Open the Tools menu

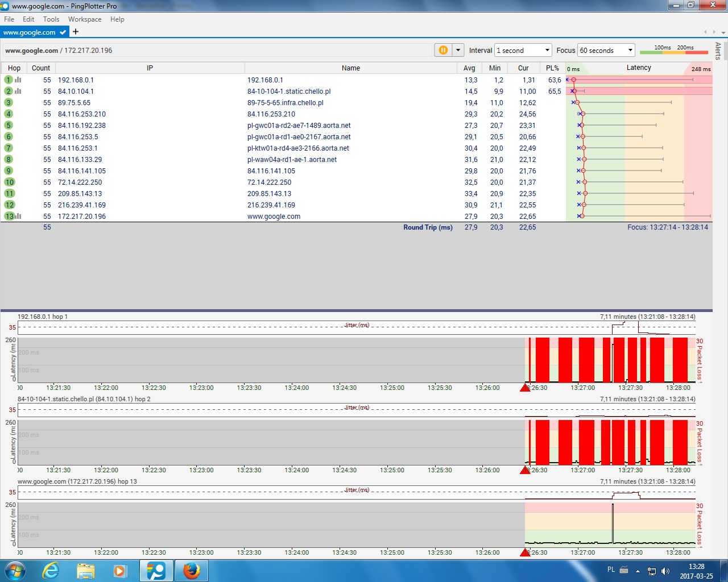pyautogui.click(x=51, y=19)
